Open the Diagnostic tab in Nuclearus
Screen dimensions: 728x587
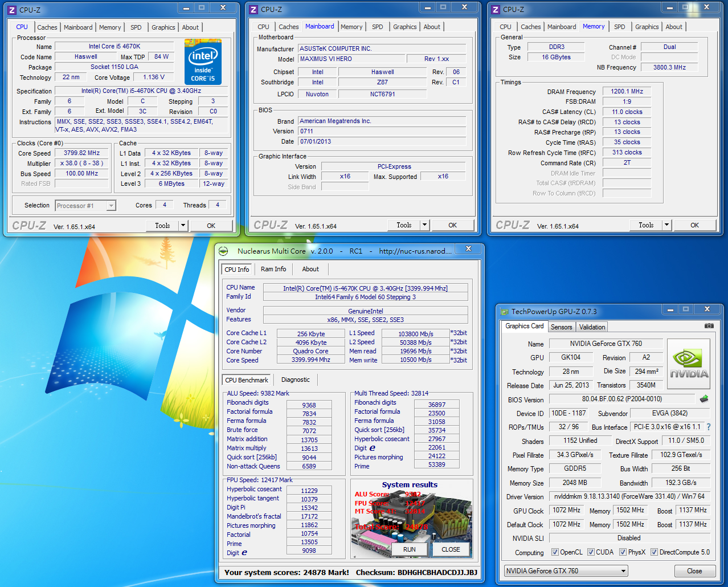click(296, 380)
